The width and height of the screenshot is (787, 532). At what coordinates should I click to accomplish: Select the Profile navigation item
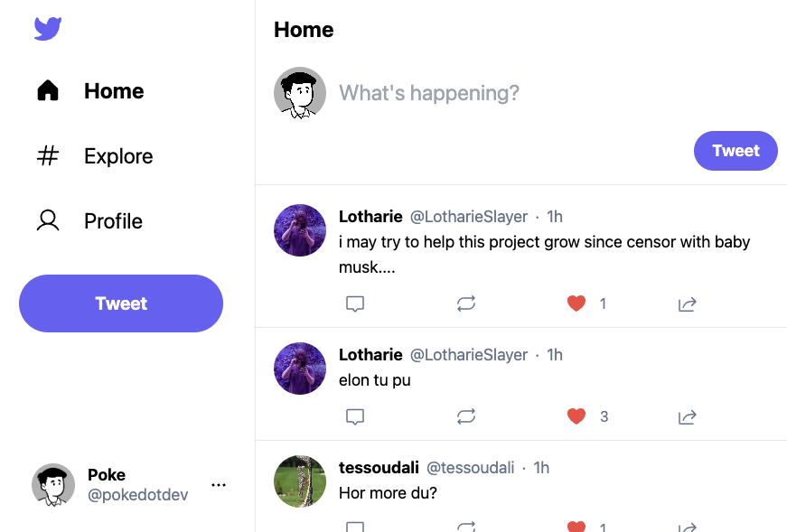click(113, 219)
